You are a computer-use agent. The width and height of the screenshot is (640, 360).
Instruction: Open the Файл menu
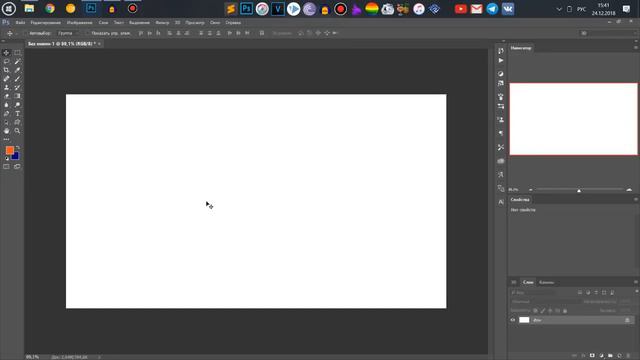20,22
